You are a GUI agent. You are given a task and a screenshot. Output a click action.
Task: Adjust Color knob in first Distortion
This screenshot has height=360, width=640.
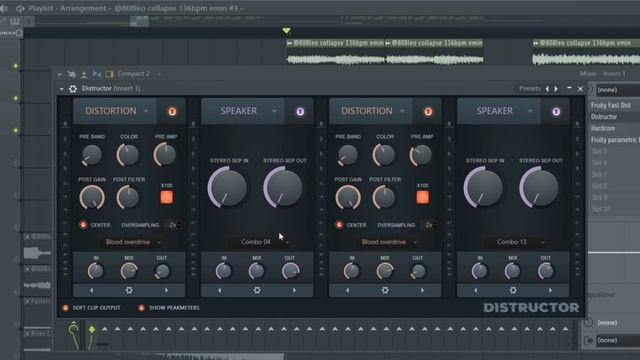click(128, 155)
